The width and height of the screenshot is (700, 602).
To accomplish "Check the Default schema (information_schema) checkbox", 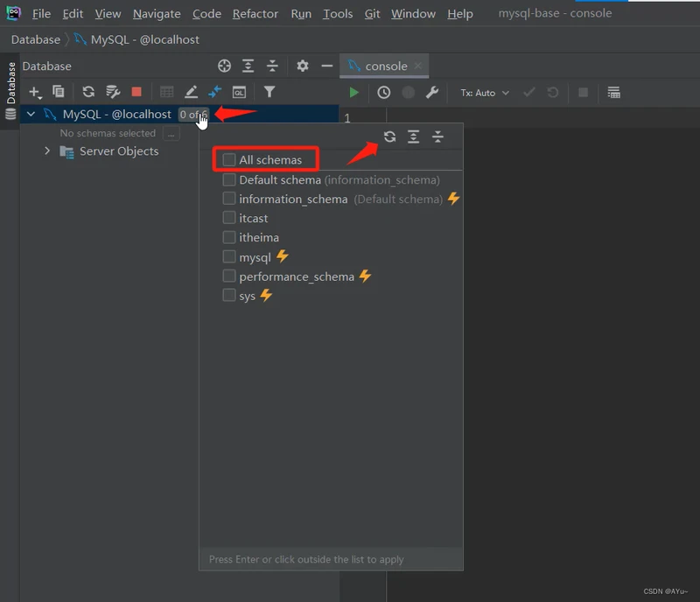I will click(x=229, y=179).
